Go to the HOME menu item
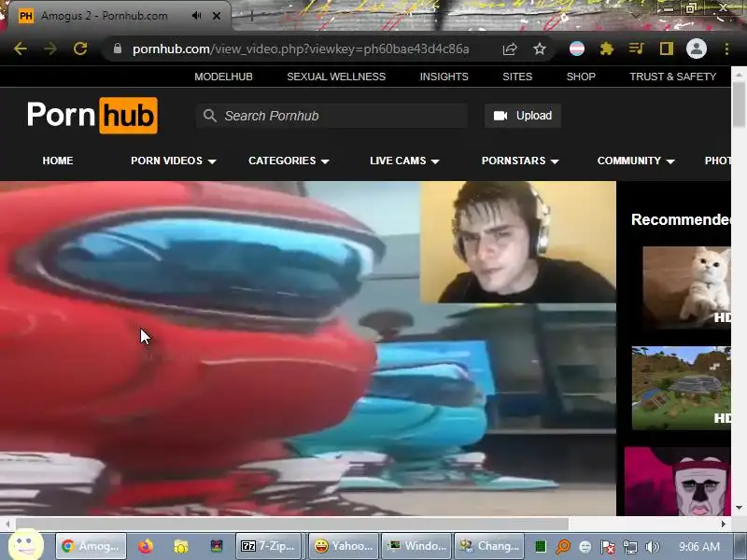Screen dimensions: 747x560 (58, 161)
